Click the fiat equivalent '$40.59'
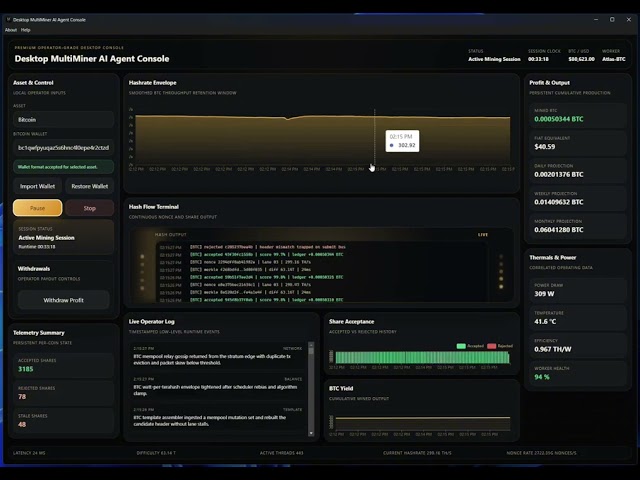 click(544, 147)
